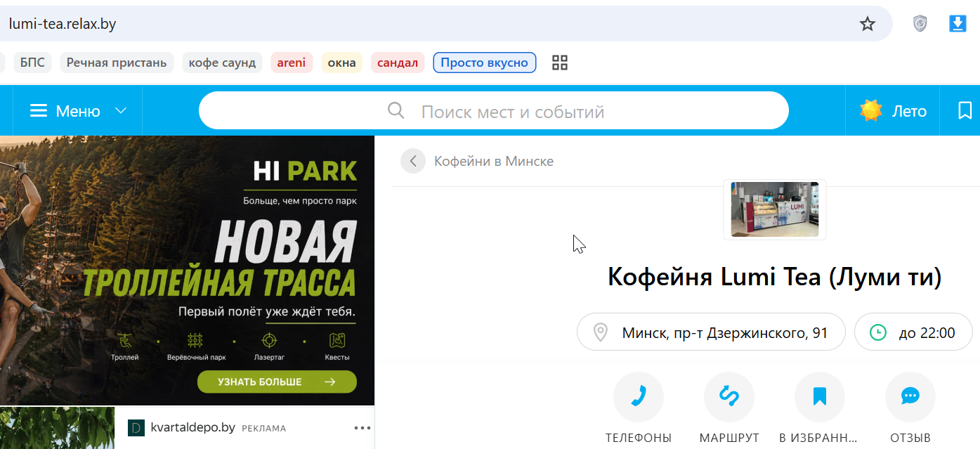Open the Лето sun icon section
This screenshot has height=449, width=980.
pyautogui.click(x=871, y=111)
